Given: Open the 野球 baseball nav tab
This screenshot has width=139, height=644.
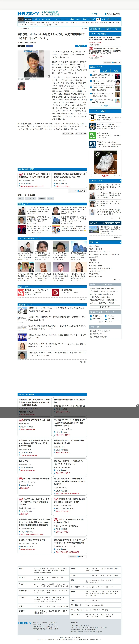Looking at the screenshot, I should 35,19.
